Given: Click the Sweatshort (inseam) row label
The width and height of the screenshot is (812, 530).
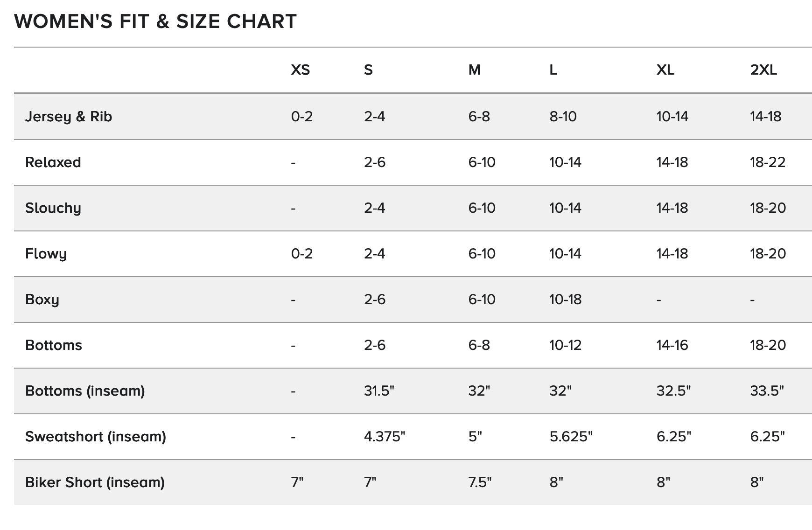Looking at the screenshot, I should (96, 436).
